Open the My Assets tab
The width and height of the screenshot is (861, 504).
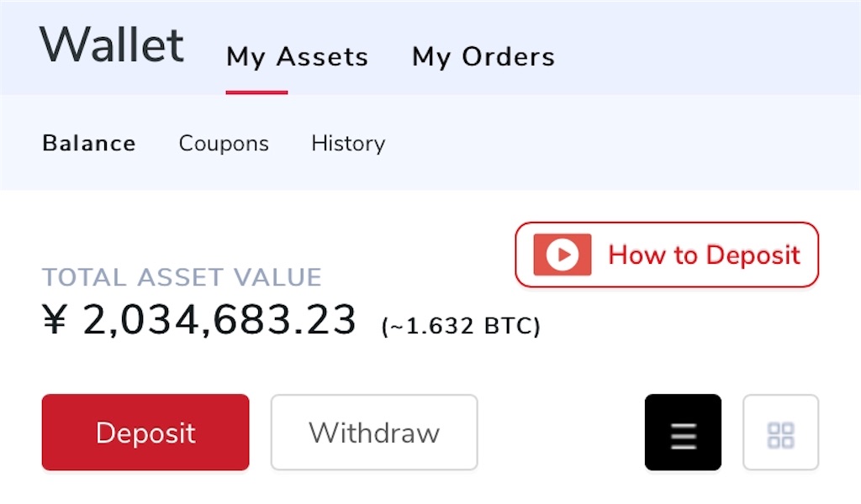click(297, 56)
